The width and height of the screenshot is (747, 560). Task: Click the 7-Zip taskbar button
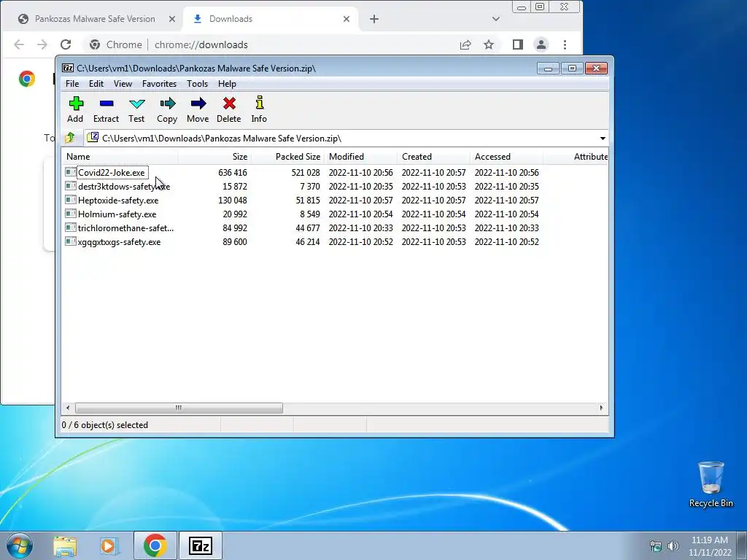pyautogui.click(x=200, y=545)
